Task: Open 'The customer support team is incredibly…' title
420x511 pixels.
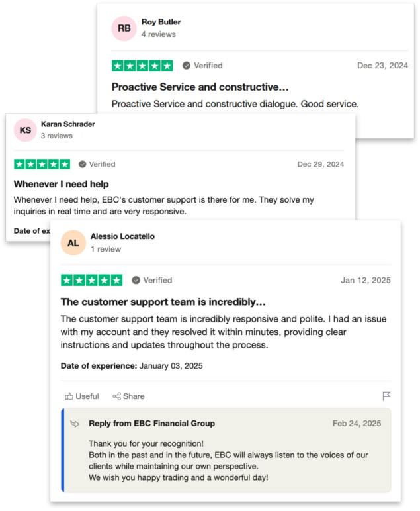Action: (x=163, y=302)
